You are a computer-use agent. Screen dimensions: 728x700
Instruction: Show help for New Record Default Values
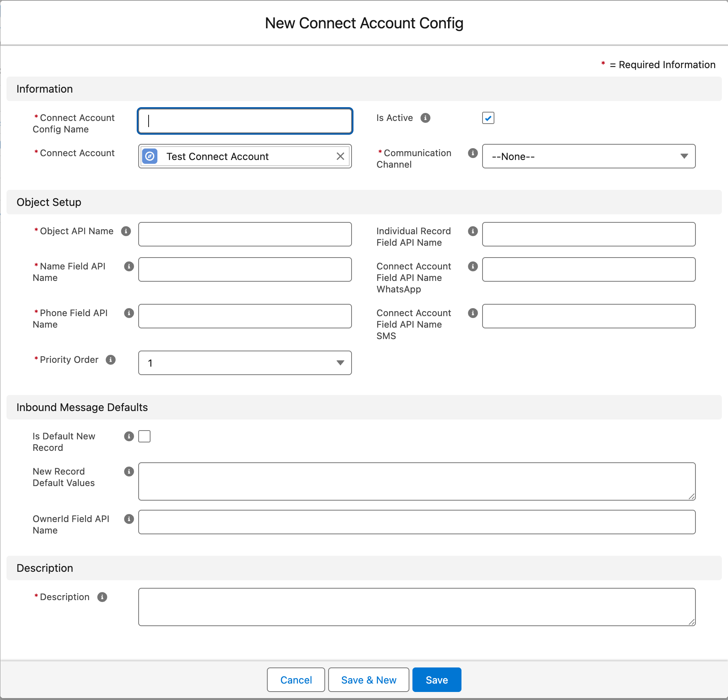(129, 472)
